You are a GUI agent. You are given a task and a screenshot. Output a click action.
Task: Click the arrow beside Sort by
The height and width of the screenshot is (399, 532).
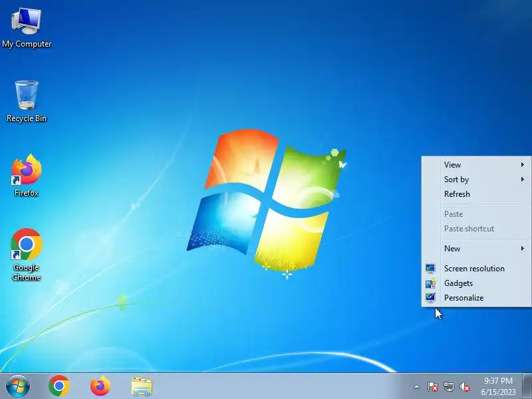click(523, 179)
